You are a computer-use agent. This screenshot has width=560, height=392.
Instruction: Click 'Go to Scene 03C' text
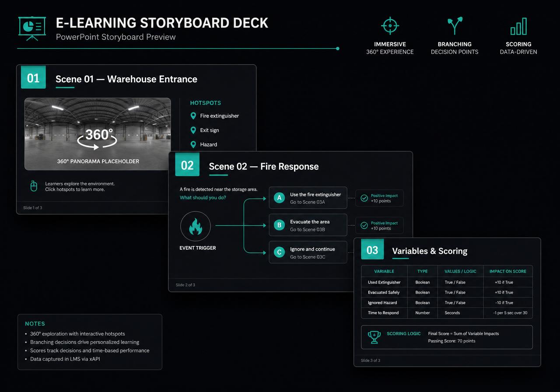click(x=308, y=257)
